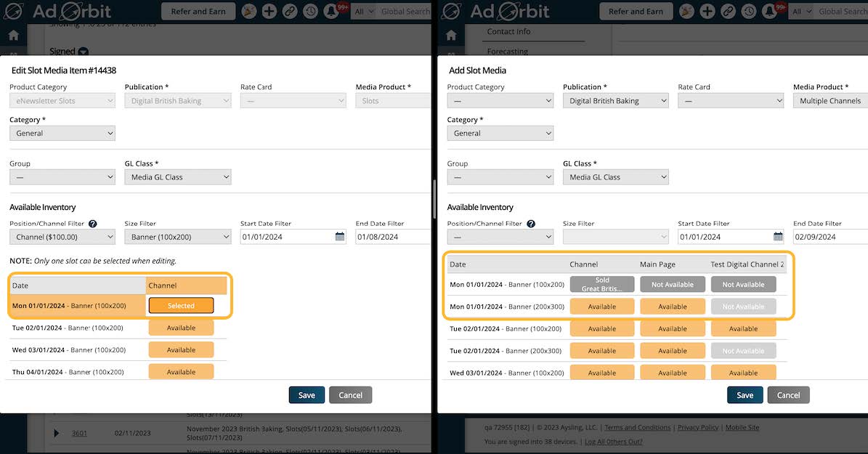
Task: Click the plus (quick add) icon in the left window header
Action: (x=269, y=11)
